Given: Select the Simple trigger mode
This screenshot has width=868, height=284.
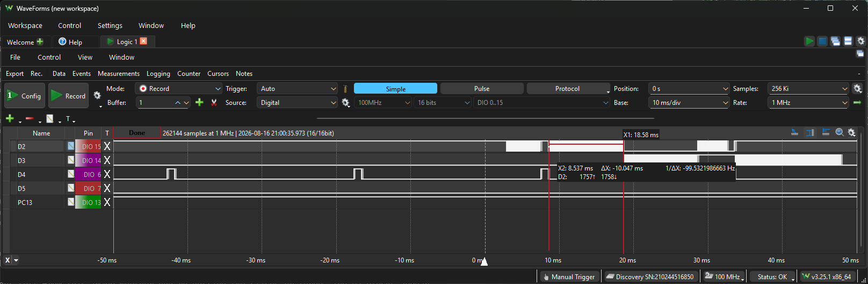Looking at the screenshot, I should [x=395, y=89].
